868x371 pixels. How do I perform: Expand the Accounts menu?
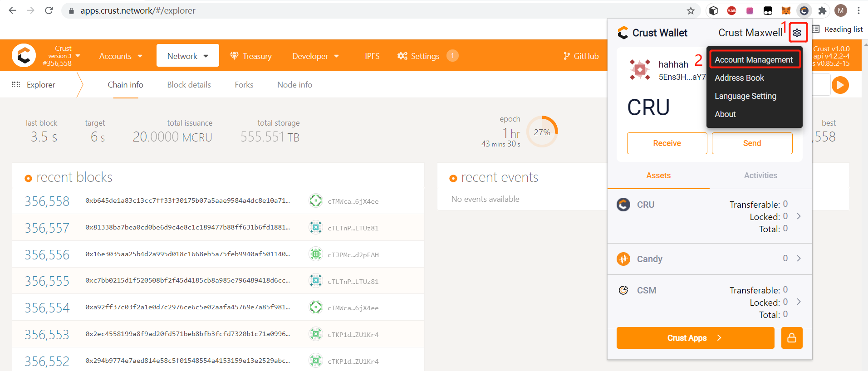pos(121,56)
